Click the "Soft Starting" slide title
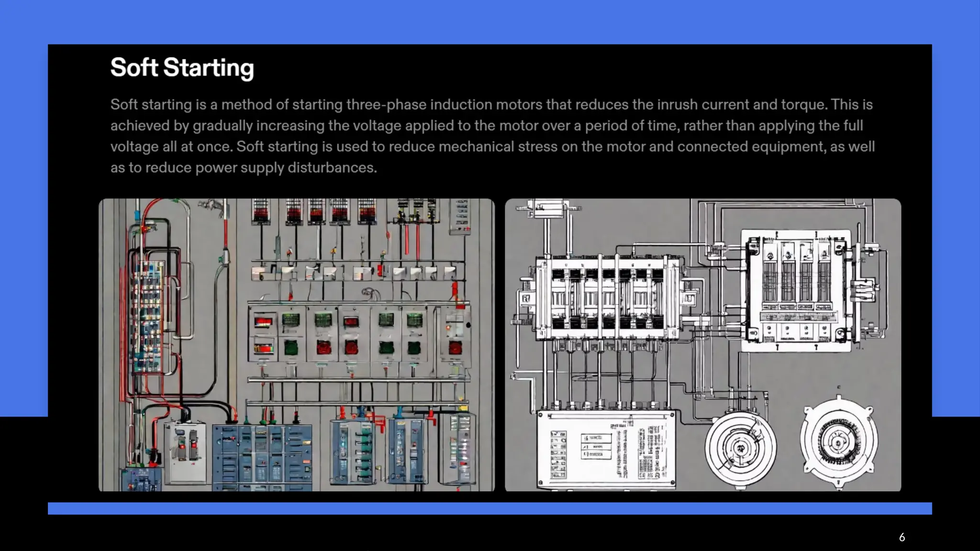Screen dimensions: 980x551 (x=182, y=67)
